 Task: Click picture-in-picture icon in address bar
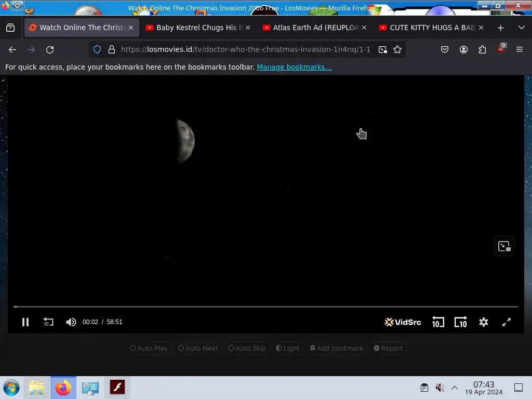(x=383, y=49)
